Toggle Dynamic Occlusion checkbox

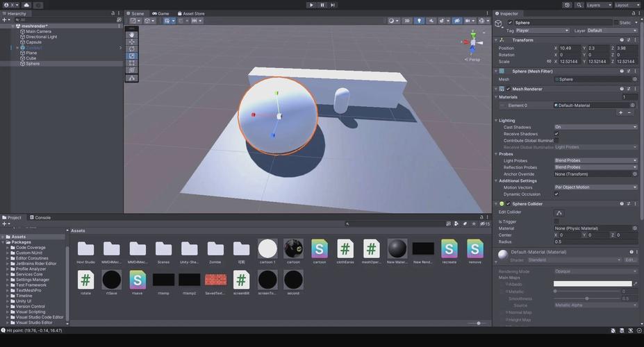[x=556, y=194]
